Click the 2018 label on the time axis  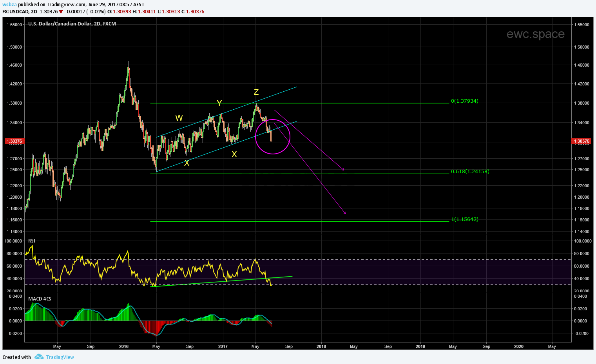point(321,346)
